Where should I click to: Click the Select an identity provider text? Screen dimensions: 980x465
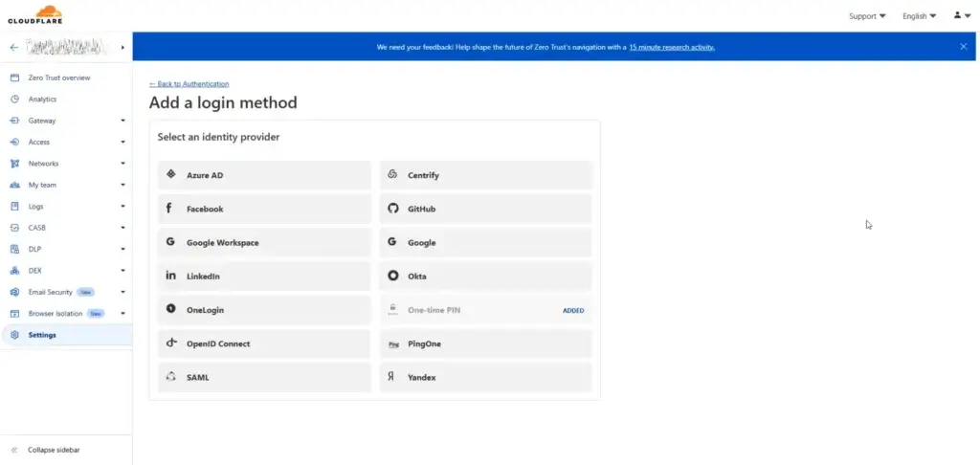218,137
